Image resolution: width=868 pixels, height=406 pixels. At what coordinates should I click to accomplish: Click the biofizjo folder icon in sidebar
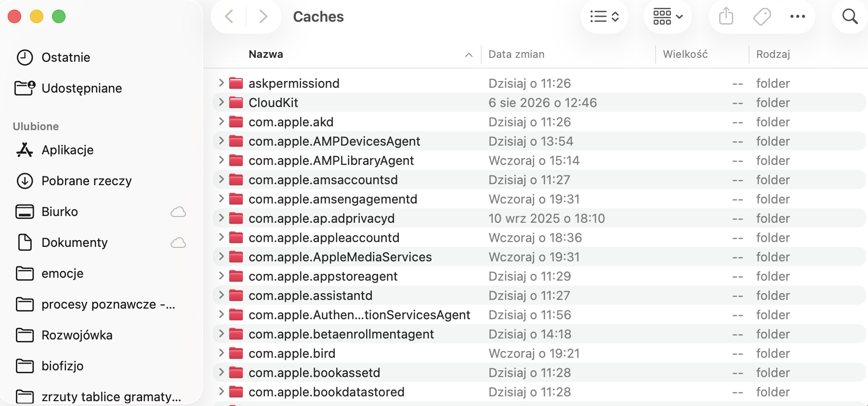pos(25,366)
